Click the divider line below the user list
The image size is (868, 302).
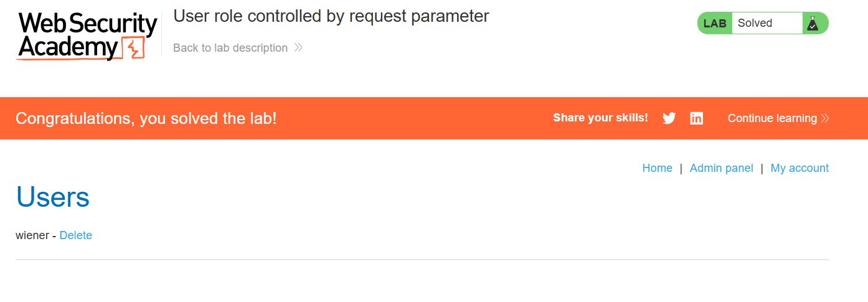422,259
